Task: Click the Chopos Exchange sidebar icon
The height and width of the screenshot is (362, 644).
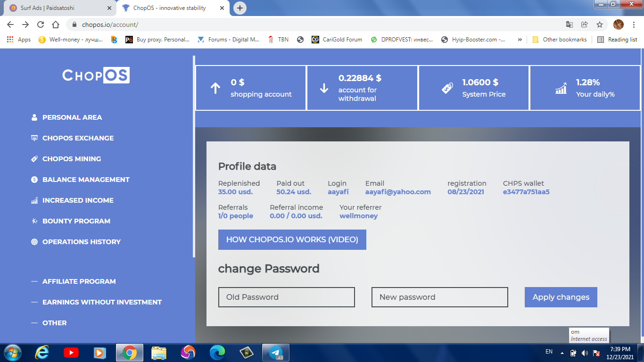Action: (x=34, y=138)
